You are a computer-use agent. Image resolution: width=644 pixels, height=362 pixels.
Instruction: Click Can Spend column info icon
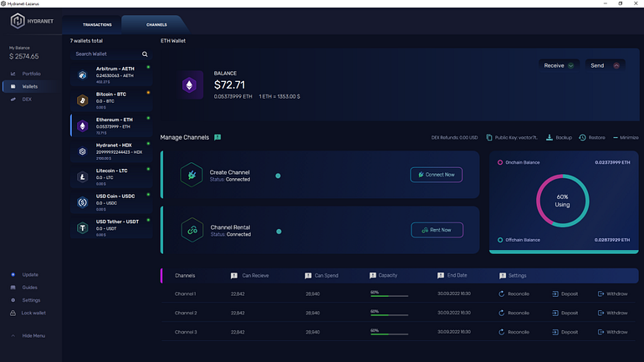(308, 276)
